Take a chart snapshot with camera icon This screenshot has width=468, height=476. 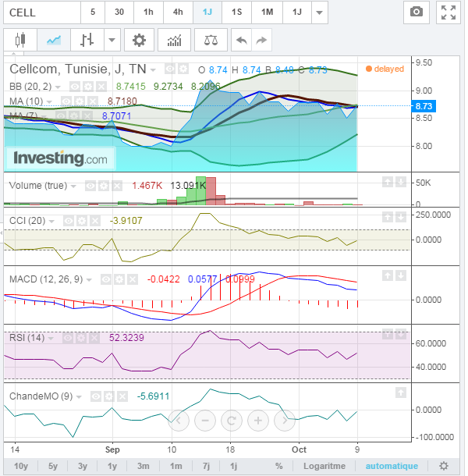(x=417, y=12)
